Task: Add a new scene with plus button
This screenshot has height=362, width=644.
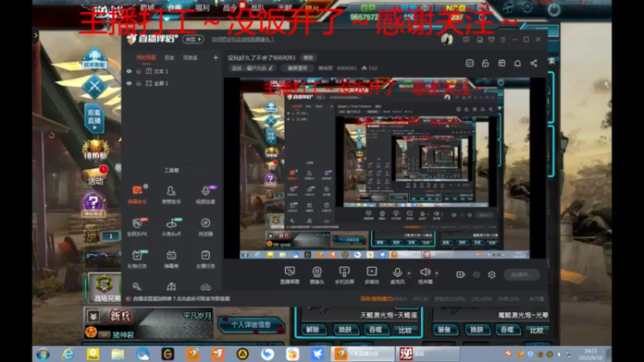Action: coord(216,57)
